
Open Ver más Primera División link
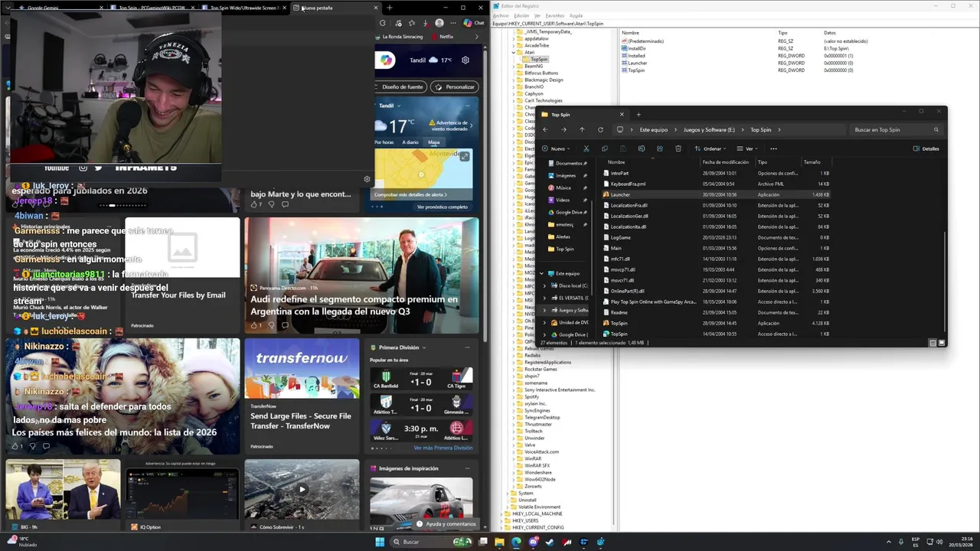click(x=443, y=448)
